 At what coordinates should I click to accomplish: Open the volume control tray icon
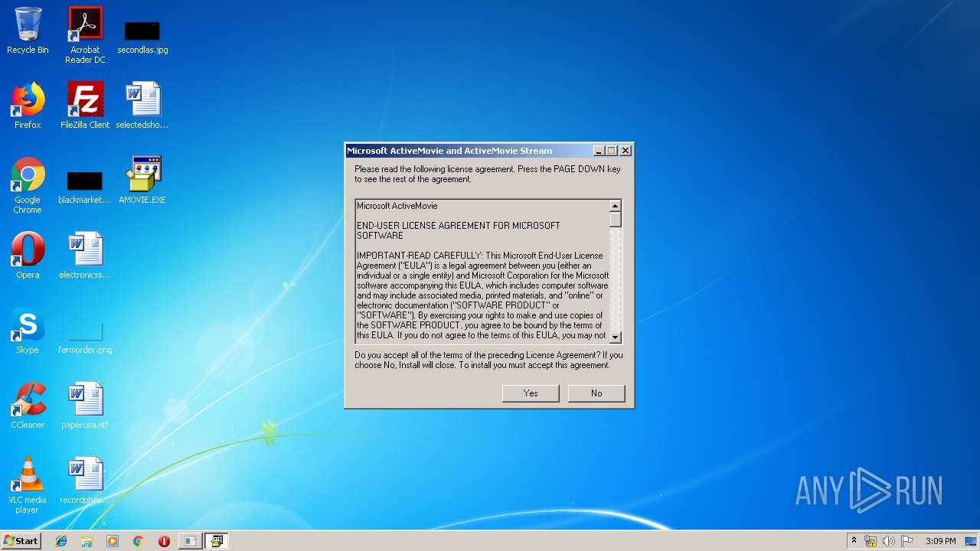[x=889, y=541]
